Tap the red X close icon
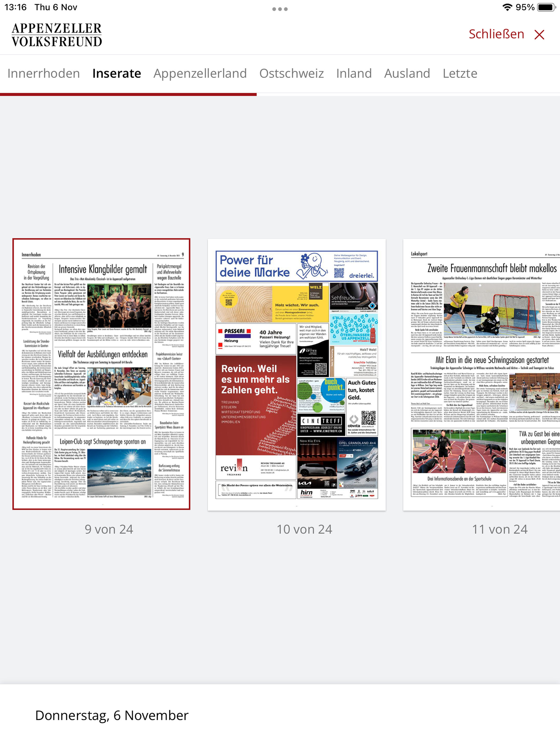Screen dimensions: 560x747 tap(539, 34)
